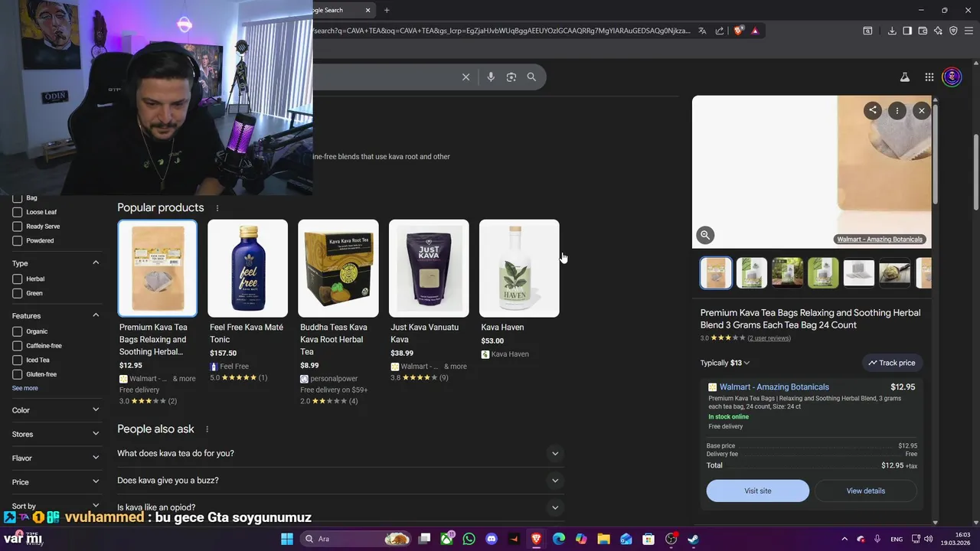
Task: Zoom the product image with the magnifier icon
Action: (x=705, y=235)
